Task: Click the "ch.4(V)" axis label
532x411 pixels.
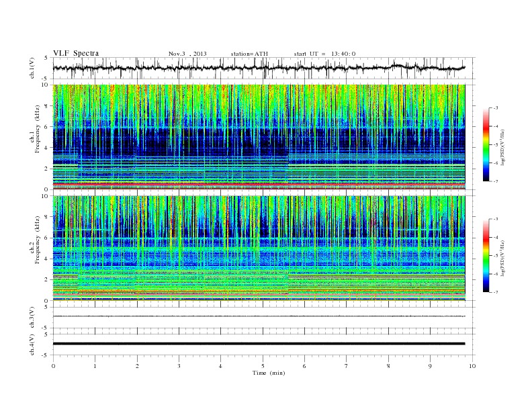Action: [32, 345]
